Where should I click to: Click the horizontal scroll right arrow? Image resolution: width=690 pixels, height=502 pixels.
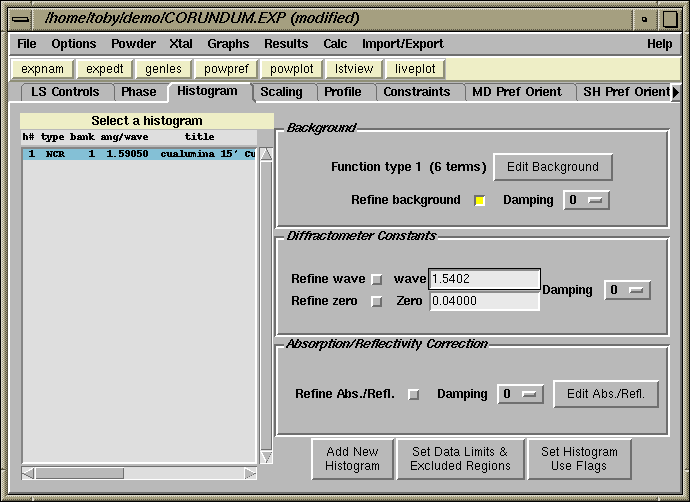[x=250, y=473]
